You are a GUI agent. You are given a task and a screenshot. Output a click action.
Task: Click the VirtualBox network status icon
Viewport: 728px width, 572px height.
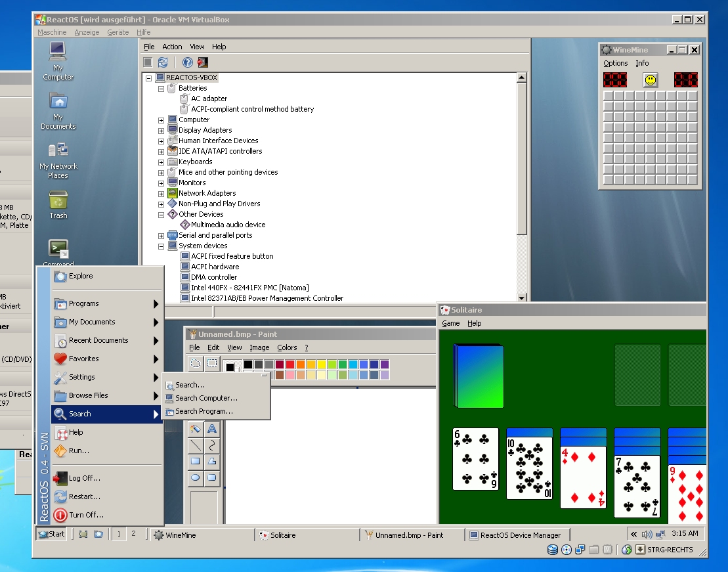pos(580,550)
